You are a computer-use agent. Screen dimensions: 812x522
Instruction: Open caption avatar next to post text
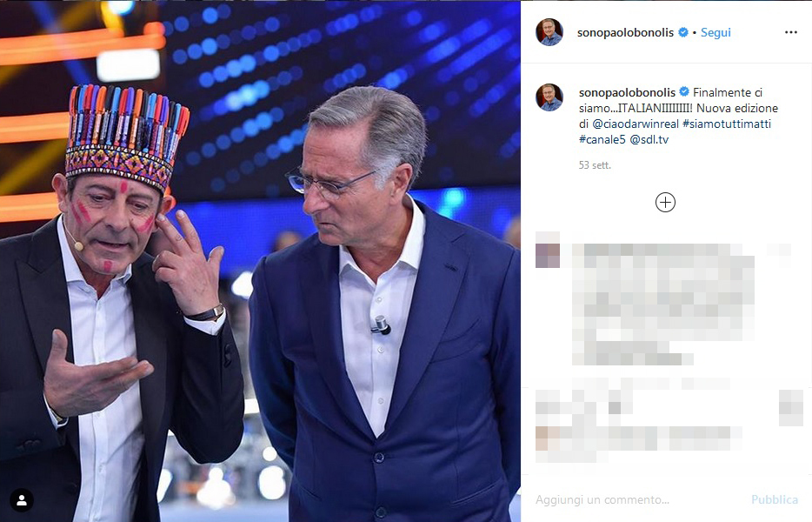pyautogui.click(x=549, y=97)
